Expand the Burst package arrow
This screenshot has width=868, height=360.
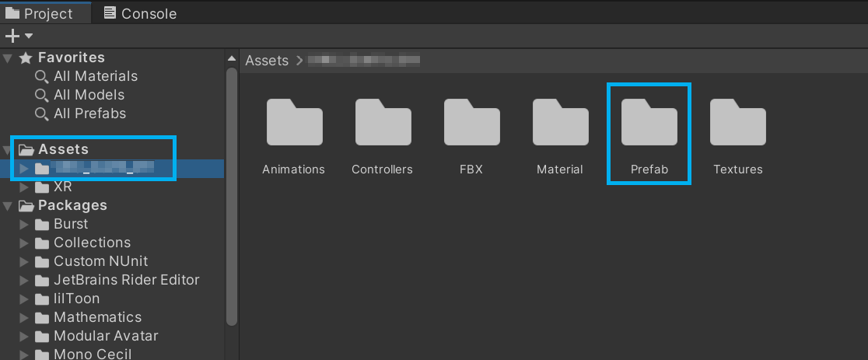(24, 225)
